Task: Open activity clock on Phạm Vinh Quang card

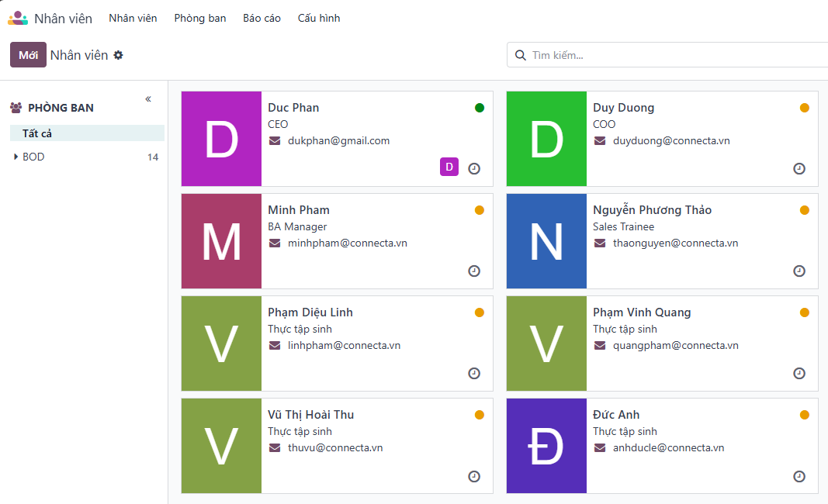Action: click(x=799, y=374)
